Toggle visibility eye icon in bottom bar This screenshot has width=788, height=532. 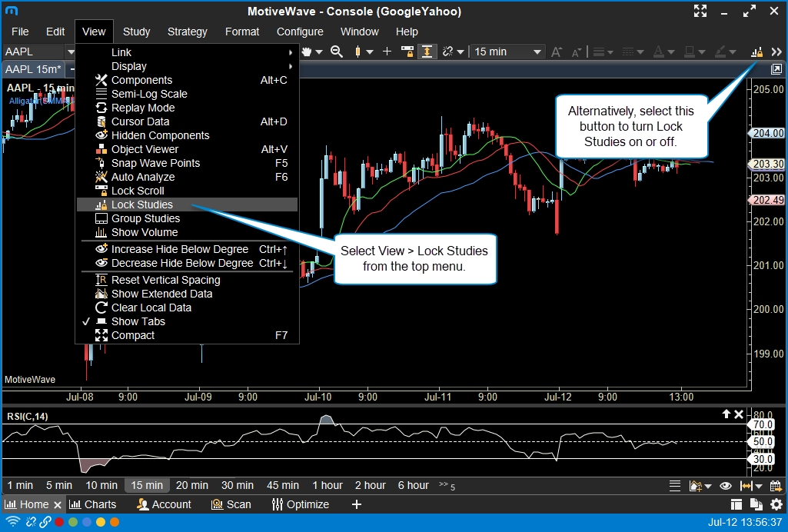(x=725, y=485)
